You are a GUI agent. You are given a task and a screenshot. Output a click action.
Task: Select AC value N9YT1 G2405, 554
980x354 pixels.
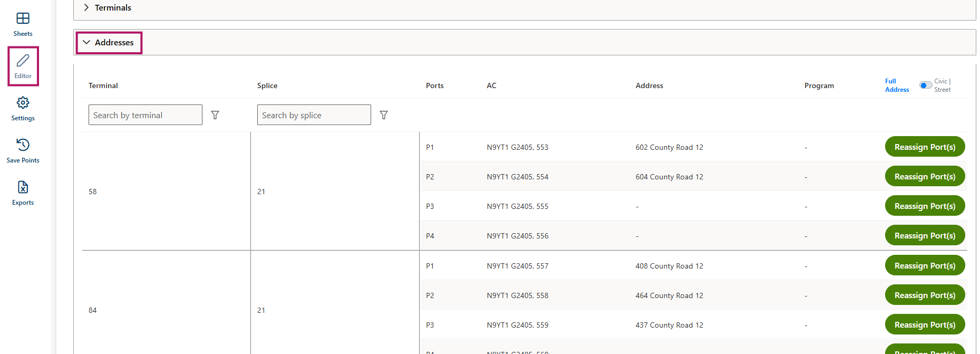click(x=518, y=177)
